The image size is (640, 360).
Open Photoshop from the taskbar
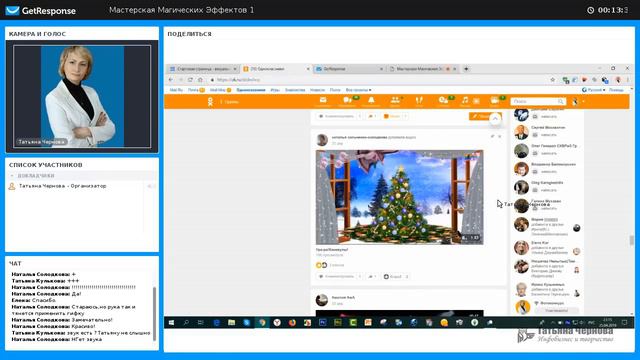pos(322,322)
